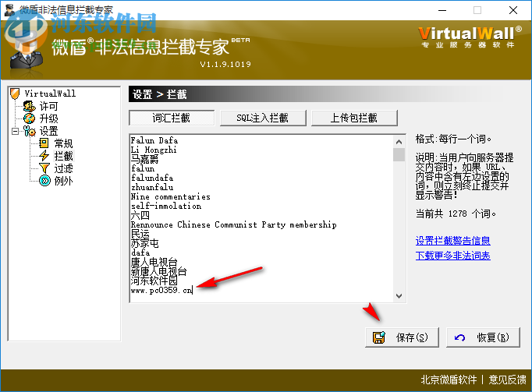Click the word list scroll up arrow

[x=399, y=142]
